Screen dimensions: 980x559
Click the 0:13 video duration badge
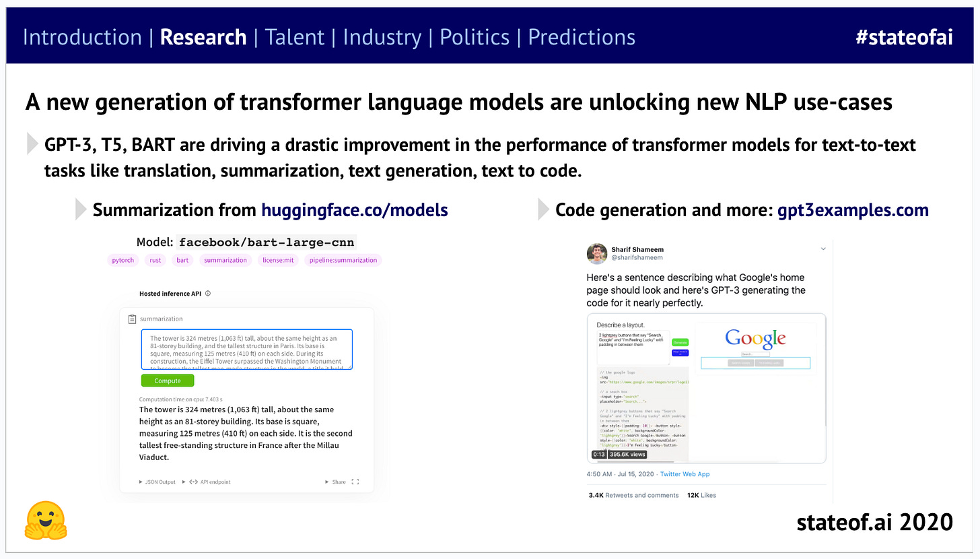(598, 455)
